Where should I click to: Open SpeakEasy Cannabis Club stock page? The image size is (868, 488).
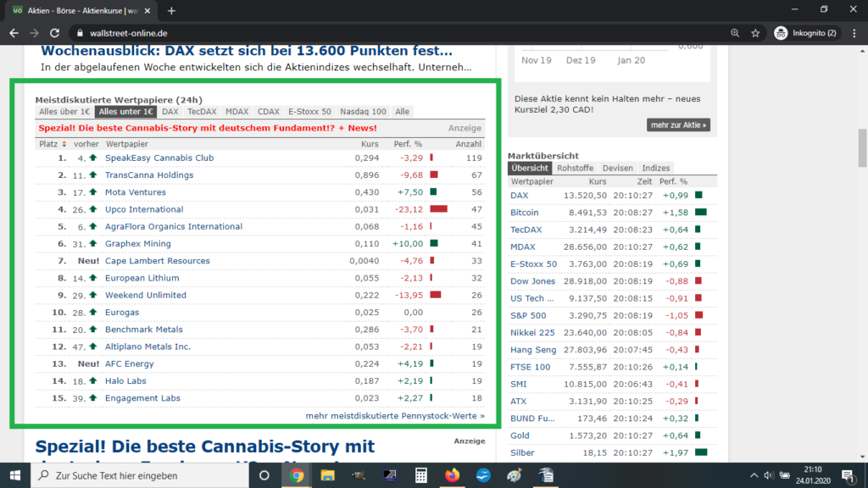(159, 158)
